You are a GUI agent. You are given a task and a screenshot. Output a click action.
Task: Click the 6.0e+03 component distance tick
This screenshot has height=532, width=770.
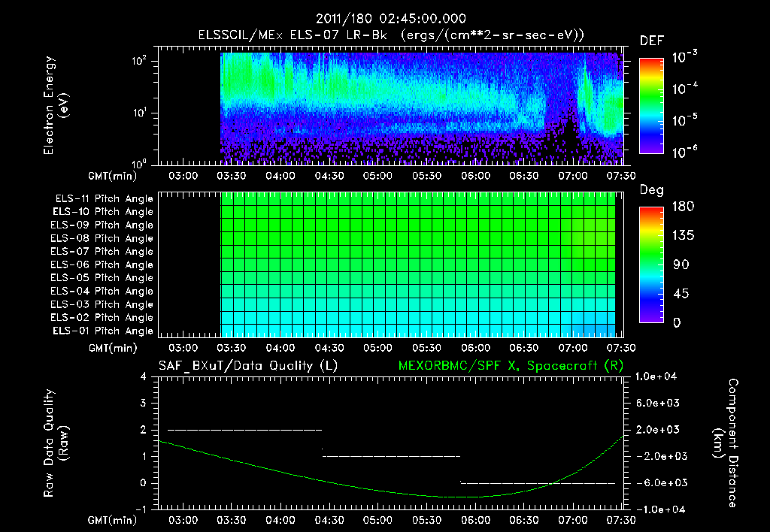658,403
